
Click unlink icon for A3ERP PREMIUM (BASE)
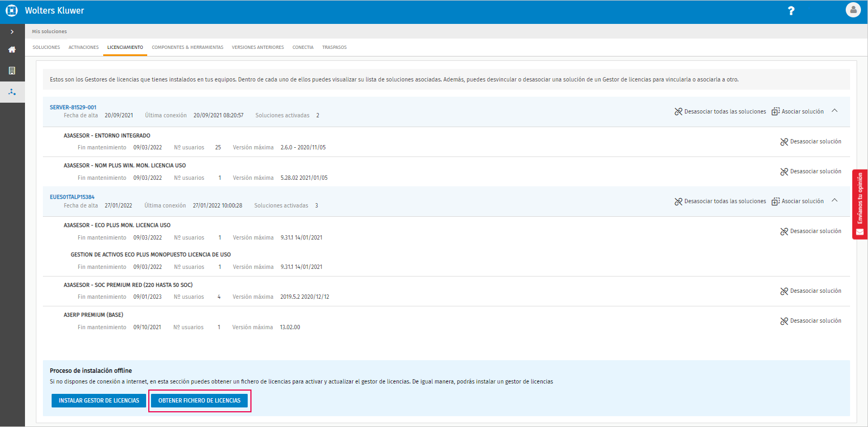pyautogui.click(x=784, y=321)
